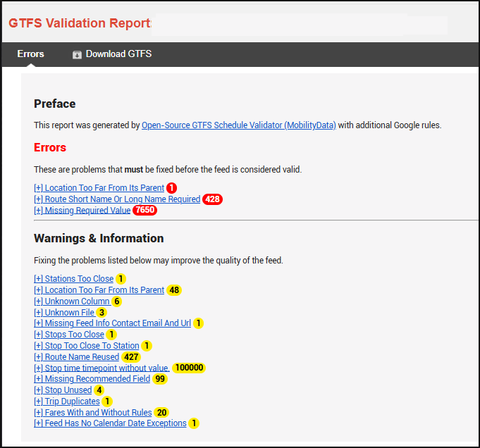Image resolution: width=480 pixels, height=448 pixels.
Task: Expand Fares With and Without Rules
Action: [93, 413]
